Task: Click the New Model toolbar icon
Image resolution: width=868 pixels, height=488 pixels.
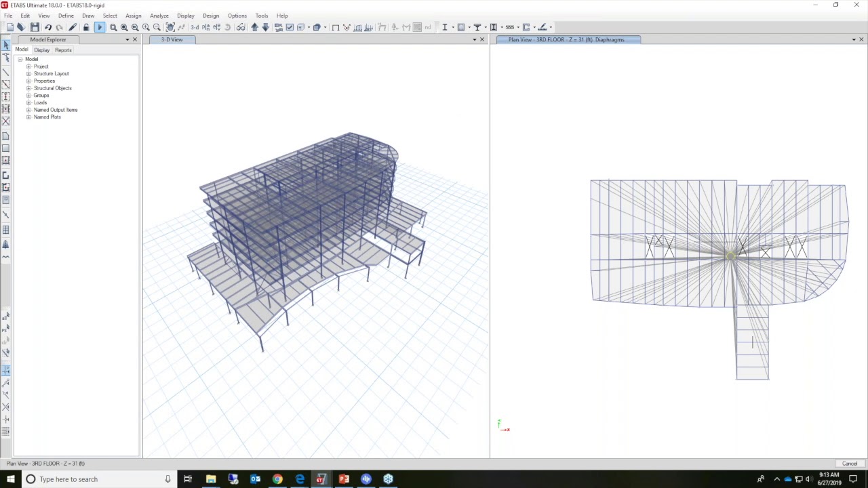Action: 10,27
